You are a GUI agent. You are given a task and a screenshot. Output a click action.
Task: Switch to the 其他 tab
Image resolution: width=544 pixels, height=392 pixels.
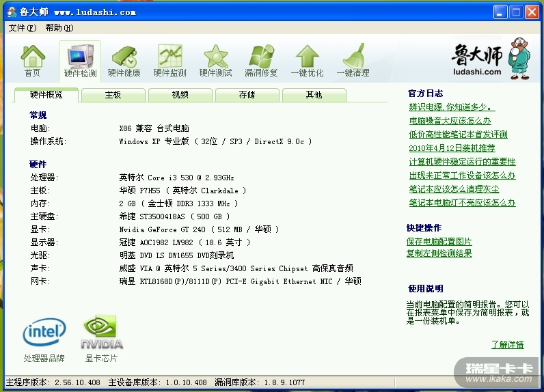coord(314,95)
